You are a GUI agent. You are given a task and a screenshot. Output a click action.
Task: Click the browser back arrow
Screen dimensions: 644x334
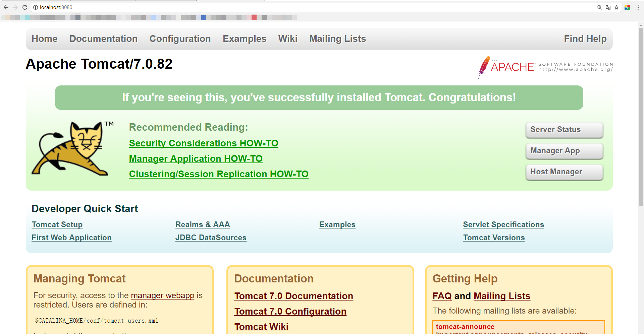pos(6,7)
